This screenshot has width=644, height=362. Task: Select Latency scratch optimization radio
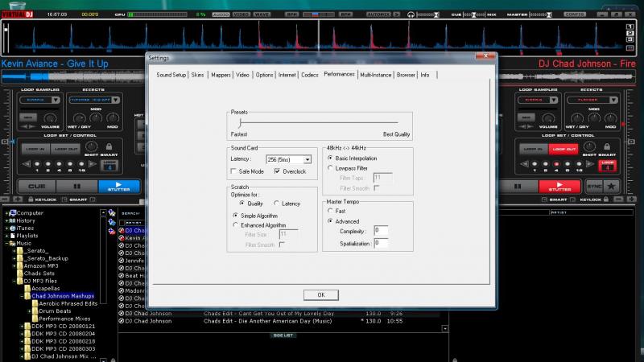[x=276, y=204]
